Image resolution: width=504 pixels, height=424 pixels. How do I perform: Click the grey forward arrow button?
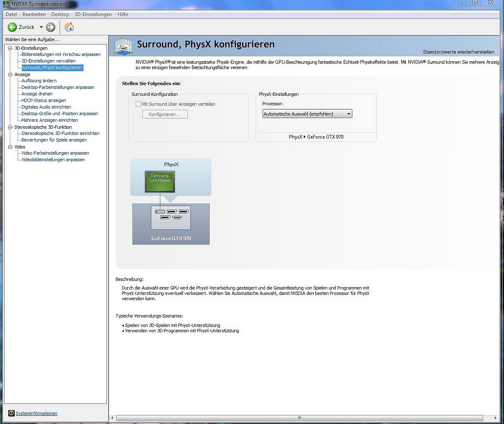coord(51,27)
